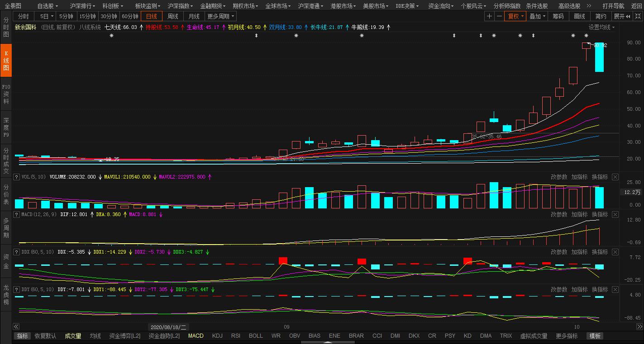This screenshot has height=344, width=644.
Task: Click the zoom out minus icon
Action: click(499, 16)
